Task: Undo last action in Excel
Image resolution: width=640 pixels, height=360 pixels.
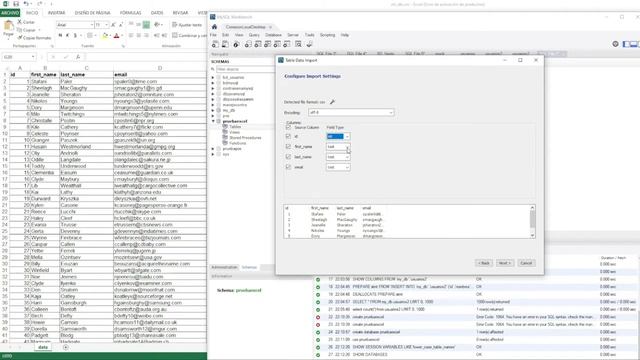Action: (26, 4)
